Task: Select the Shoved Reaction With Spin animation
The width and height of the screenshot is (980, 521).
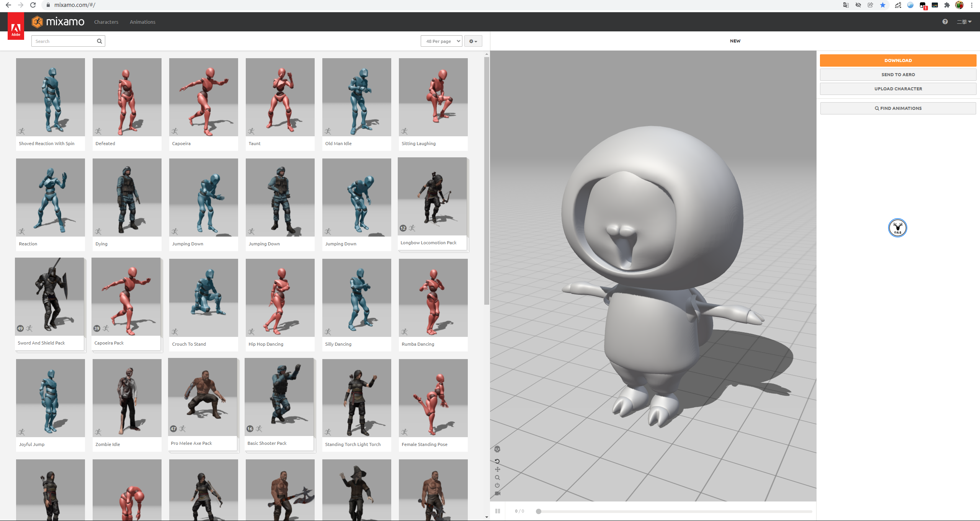Action: 51,105
